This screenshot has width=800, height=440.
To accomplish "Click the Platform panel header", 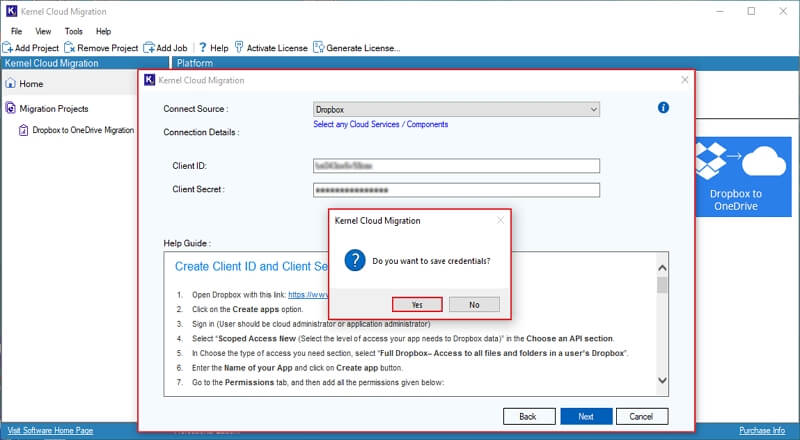I will pyautogui.click(x=195, y=63).
